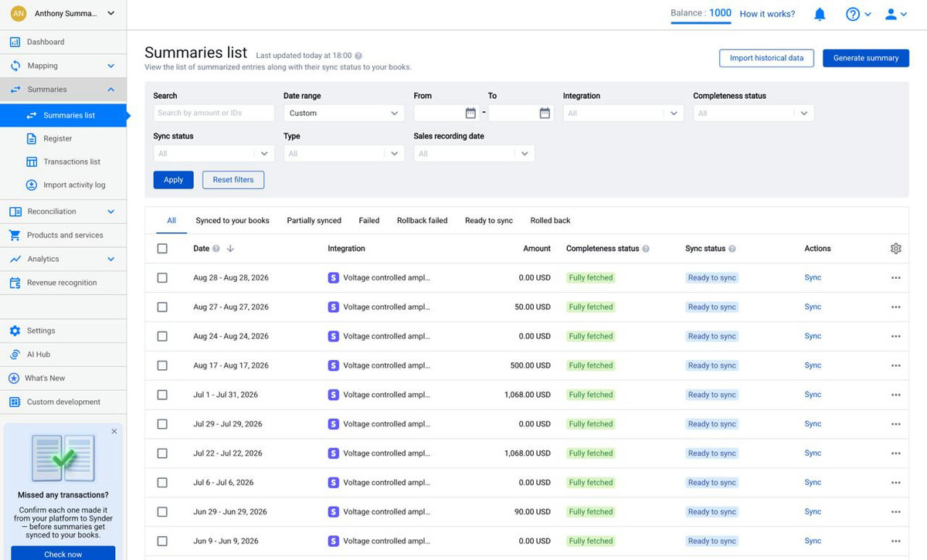The width and height of the screenshot is (927, 560).
Task: Toggle the select-all header checkbox
Action: [162, 249]
